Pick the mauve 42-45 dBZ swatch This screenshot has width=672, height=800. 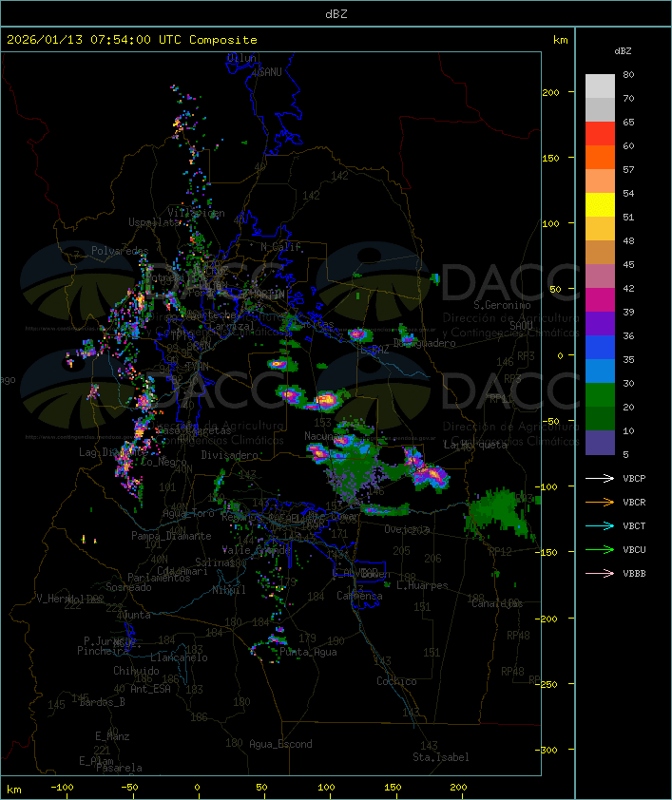600,276
